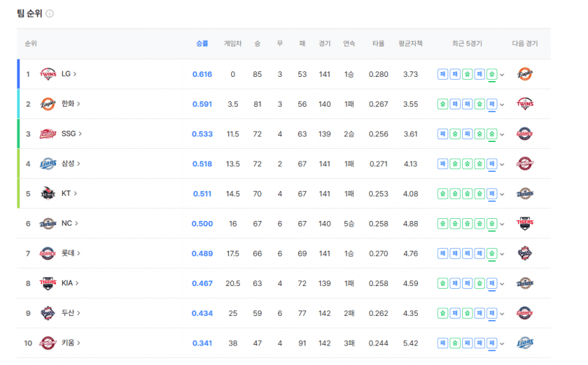Viewport: 588px width, 365px height.
Task: Expand NC recent 5 games chevron
Action: [x=502, y=224]
